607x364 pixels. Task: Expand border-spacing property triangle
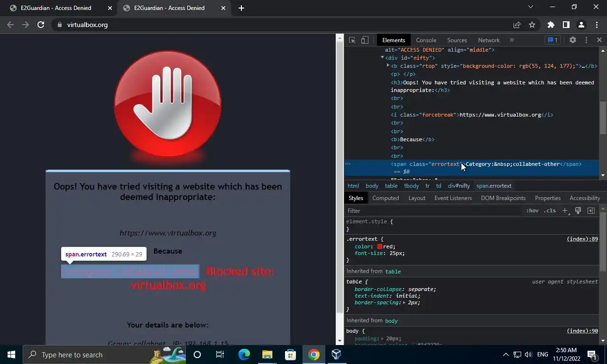tap(405, 302)
